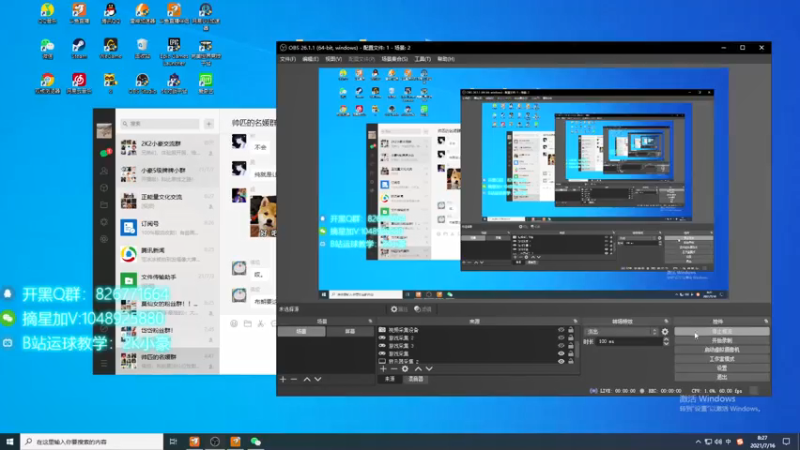Toggle visibility of 游戏采集 source
The height and width of the screenshot is (450, 800).
(x=561, y=353)
